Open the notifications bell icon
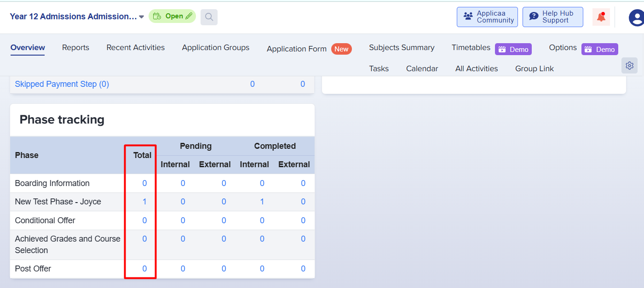This screenshot has width=644, height=288. click(x=601, y=17)
